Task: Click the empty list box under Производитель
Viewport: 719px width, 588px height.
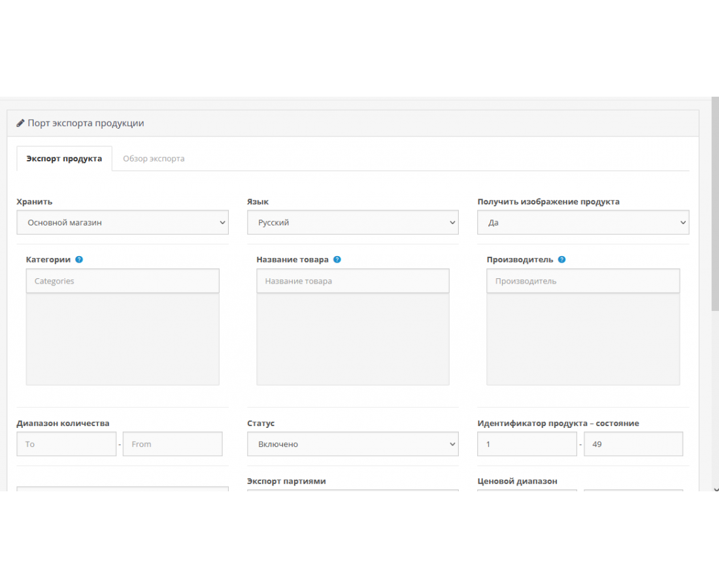Action: (583, 339)
